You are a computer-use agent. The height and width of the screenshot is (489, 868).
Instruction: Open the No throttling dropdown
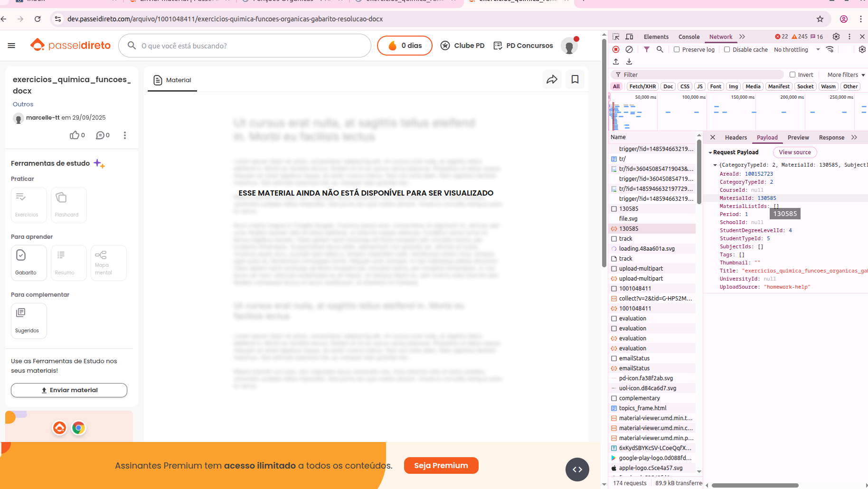(797, 49)
